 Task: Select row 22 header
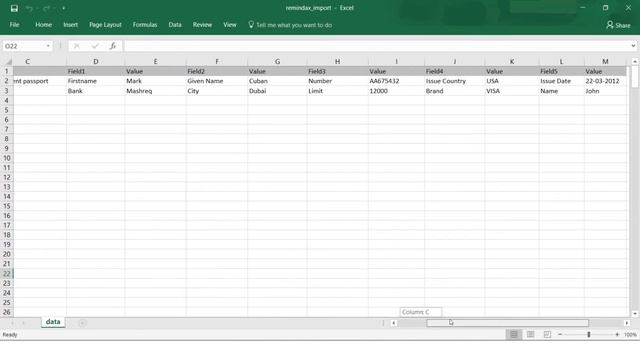click(7, 273)
